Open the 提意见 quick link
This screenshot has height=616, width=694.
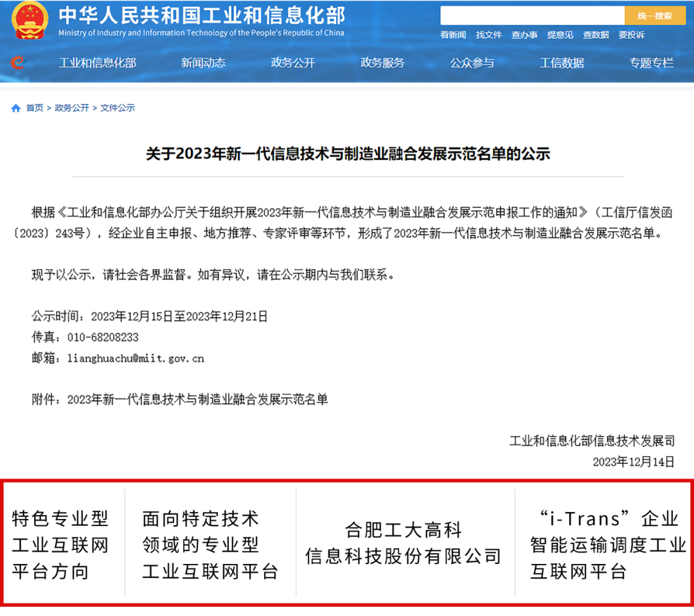click(x=560, y=35)
